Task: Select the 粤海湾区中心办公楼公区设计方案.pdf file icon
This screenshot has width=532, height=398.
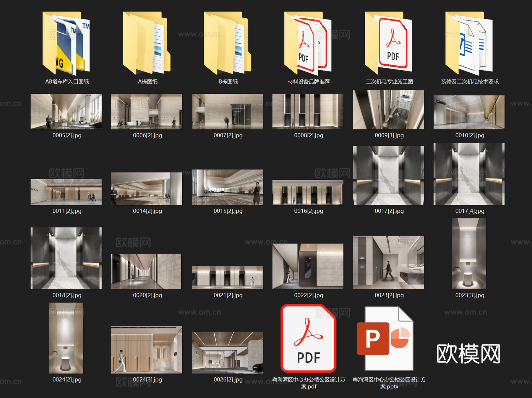Action: [x=308, y=338]
